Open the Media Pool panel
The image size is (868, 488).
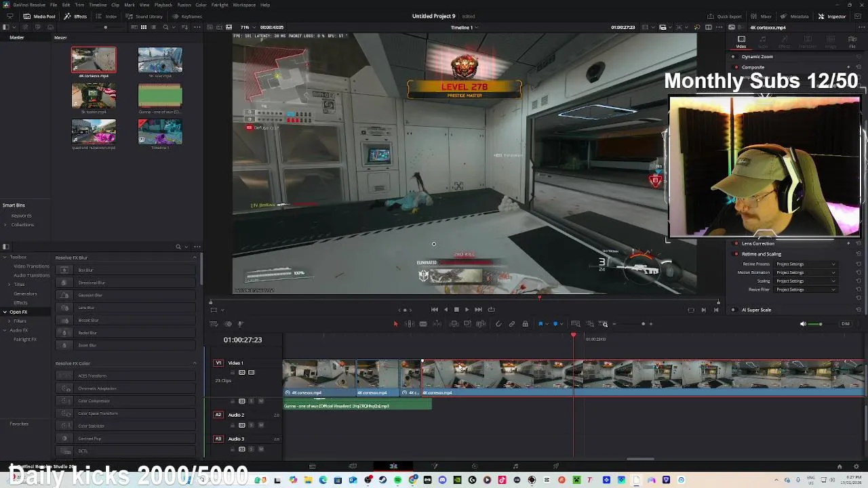[39, 16]
